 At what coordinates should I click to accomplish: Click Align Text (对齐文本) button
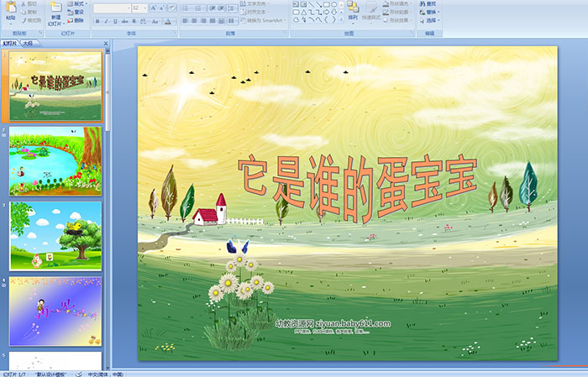coord(255,12)
